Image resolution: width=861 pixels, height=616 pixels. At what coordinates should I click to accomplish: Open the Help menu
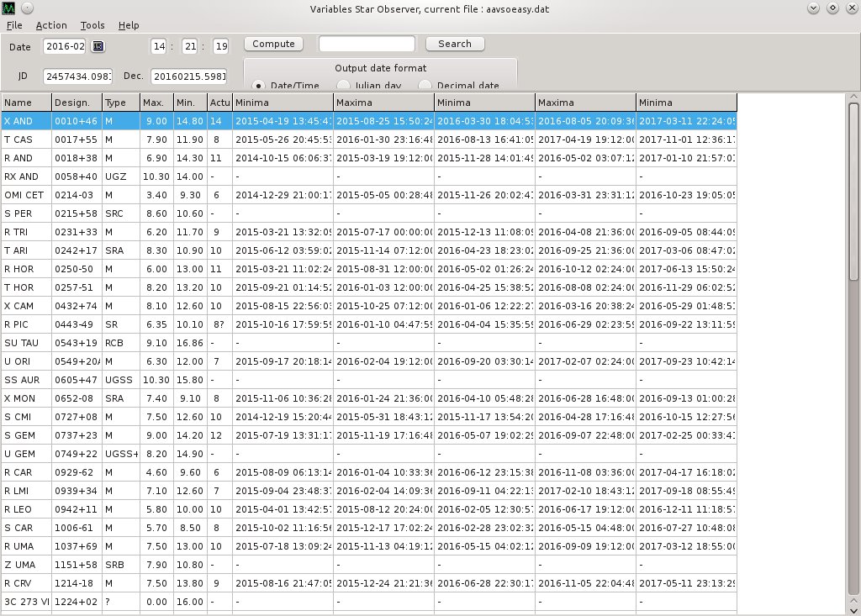click(129, 25)
